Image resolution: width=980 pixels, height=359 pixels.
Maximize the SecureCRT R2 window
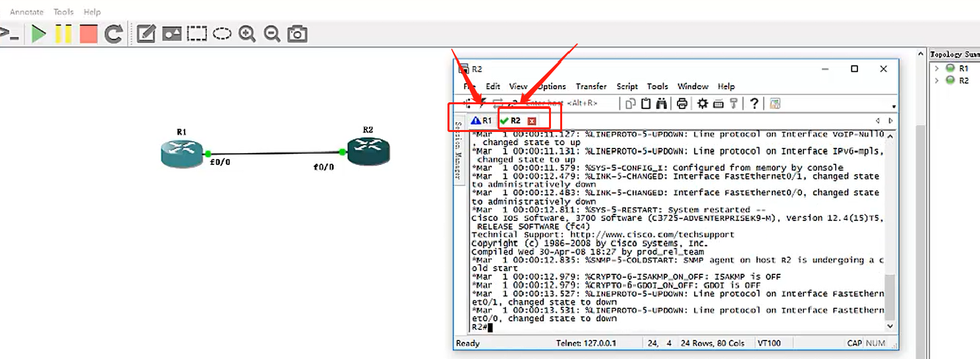tap(854, 69)
